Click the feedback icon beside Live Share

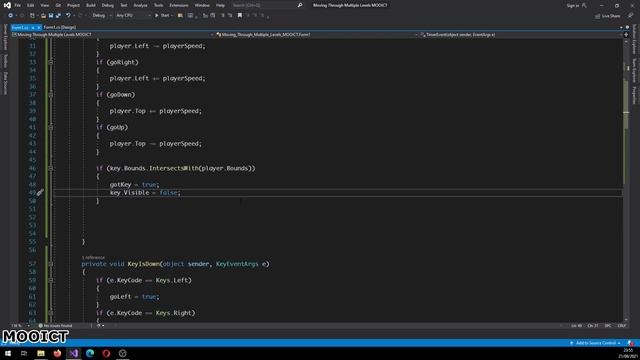[631, 16]
